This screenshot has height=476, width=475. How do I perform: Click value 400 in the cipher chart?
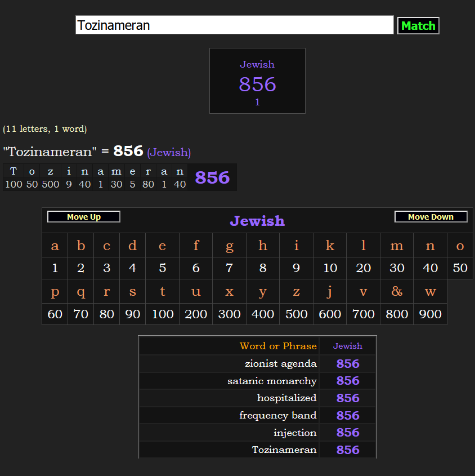(263, 314)
